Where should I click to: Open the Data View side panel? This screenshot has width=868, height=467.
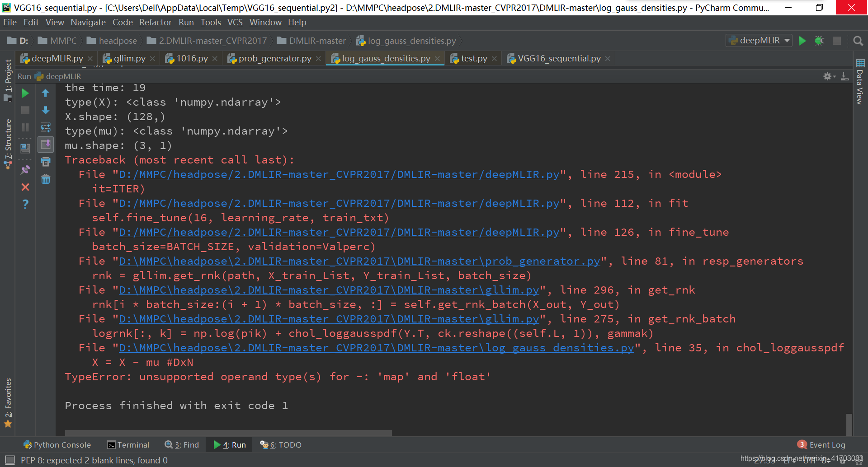click(860, 82)
